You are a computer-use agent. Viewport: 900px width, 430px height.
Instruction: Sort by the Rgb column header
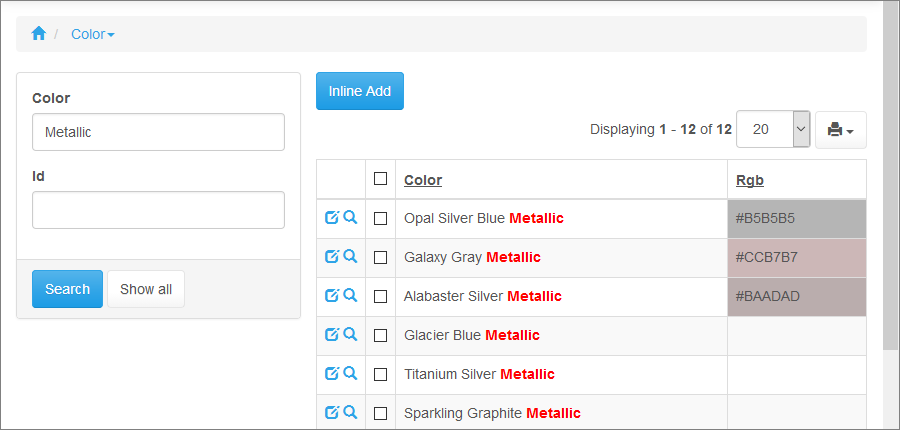click(x=749, y=180)
